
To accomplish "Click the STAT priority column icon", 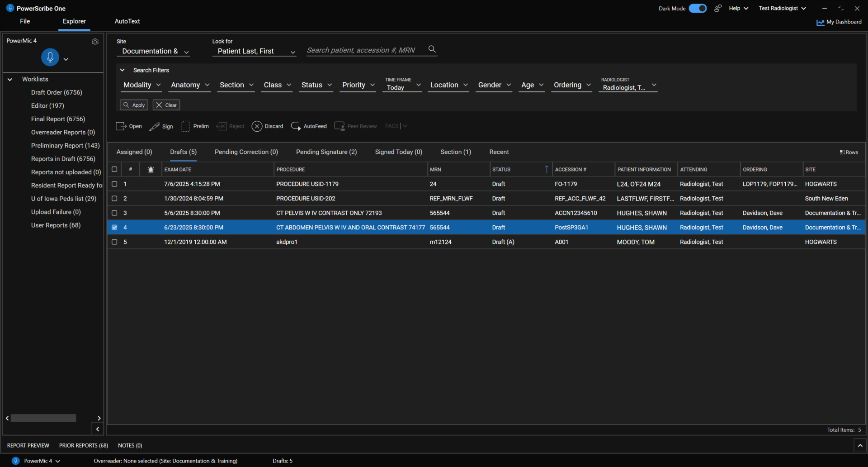I will 151,170.
